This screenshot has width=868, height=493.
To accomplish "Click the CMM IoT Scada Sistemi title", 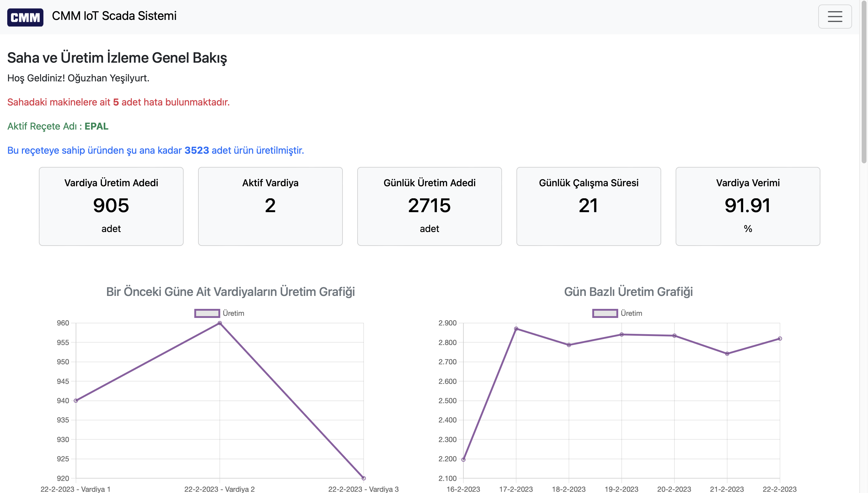I will (114, 16).
